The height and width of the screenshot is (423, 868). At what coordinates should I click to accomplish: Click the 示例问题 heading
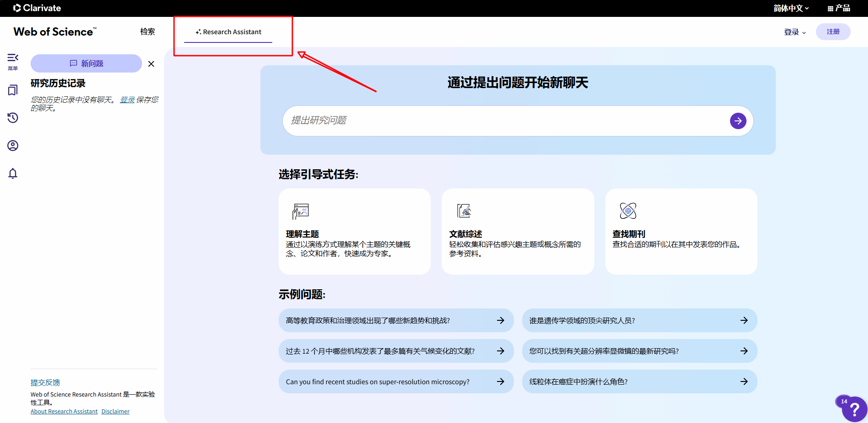[302, 294]
